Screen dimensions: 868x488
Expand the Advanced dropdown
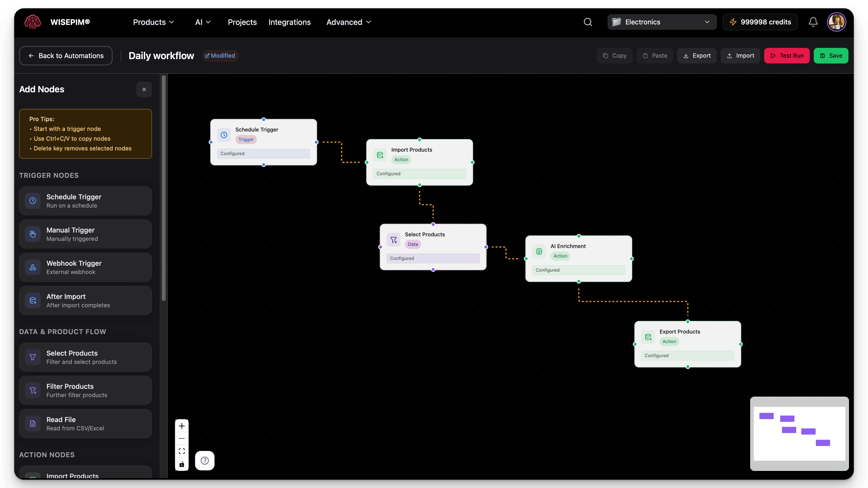click(348, 22)
